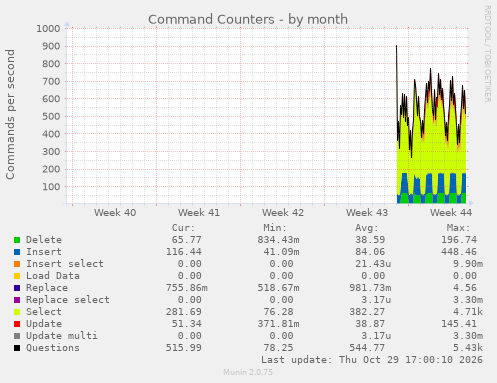
Task: Click the 'Update multi' legend label
Action: pyautogui.click(x=62, y=336)
